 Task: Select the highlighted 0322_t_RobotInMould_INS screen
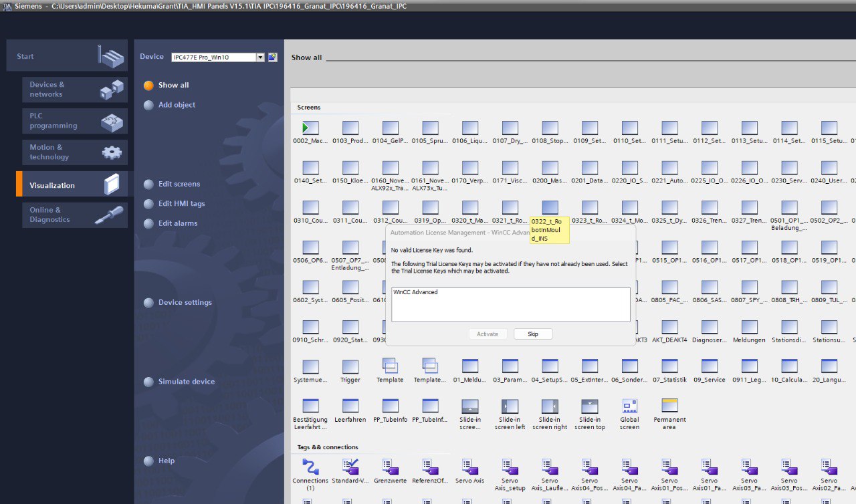pos(550,208)
